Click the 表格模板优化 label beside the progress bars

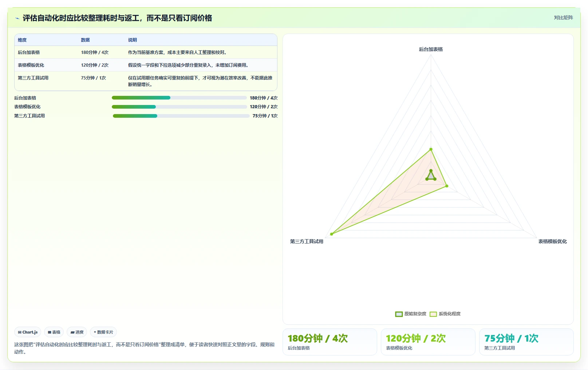pos(27,107)
